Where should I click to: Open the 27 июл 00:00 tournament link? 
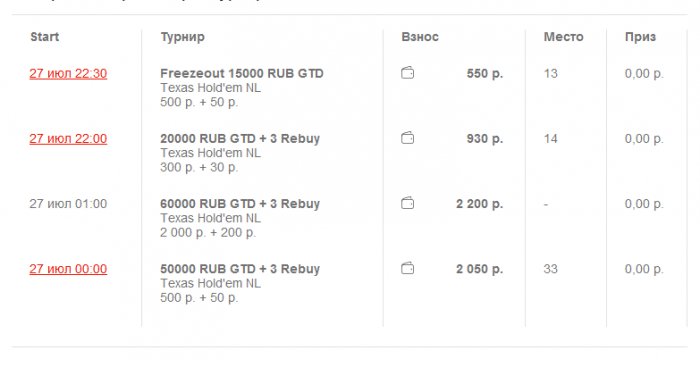[x=68, y=269]
